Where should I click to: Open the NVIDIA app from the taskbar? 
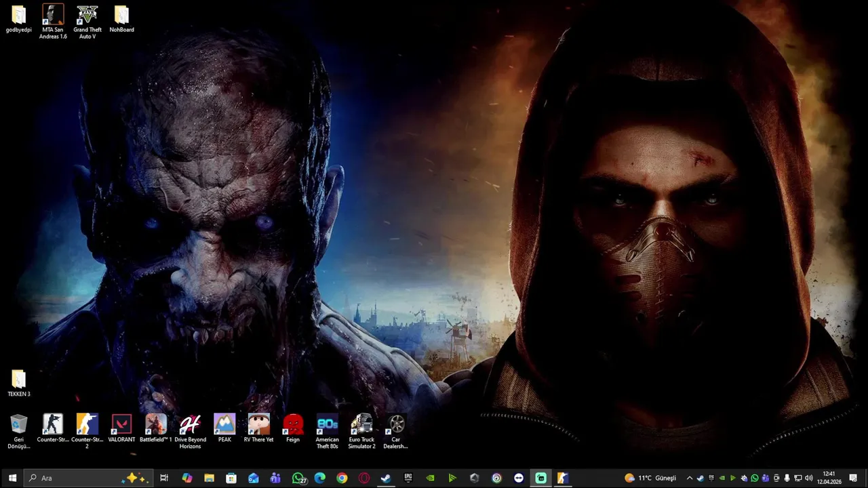pos(430,478)
